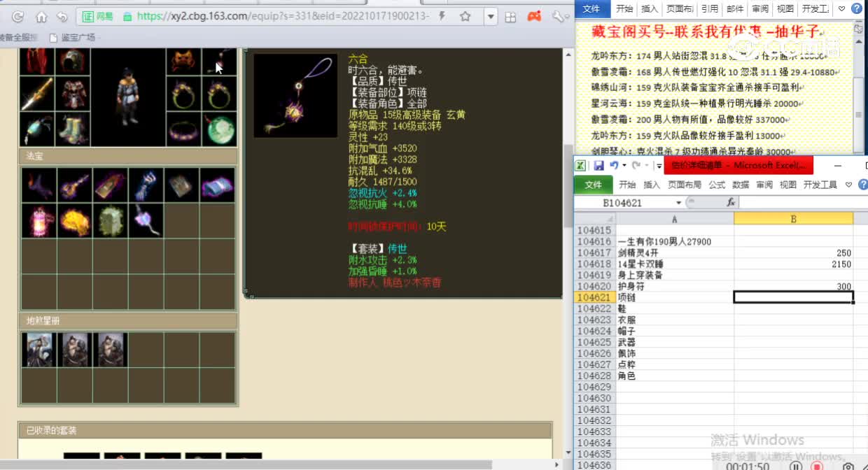This screenshot has height=470, width=868.
Task: Open second 地煞星册 card
Action: 74,350
